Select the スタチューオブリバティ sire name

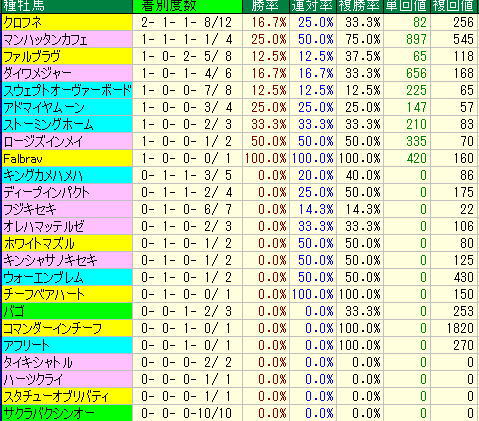point(56,396)
